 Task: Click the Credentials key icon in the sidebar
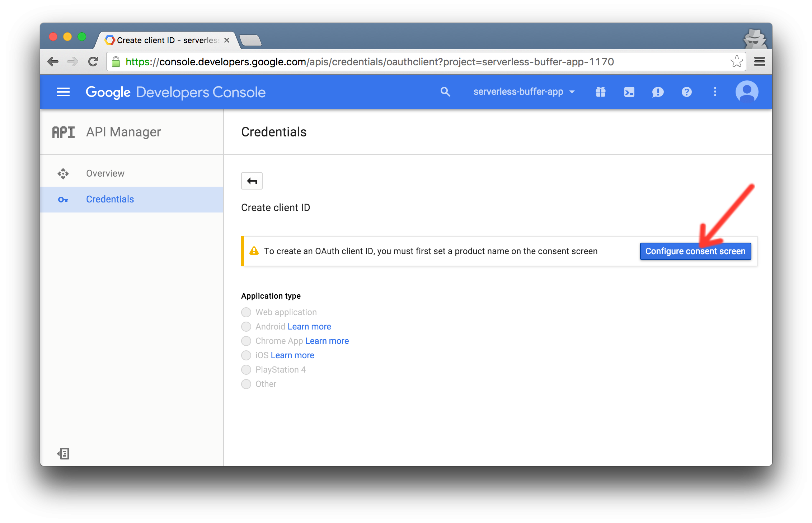point(63,200)
